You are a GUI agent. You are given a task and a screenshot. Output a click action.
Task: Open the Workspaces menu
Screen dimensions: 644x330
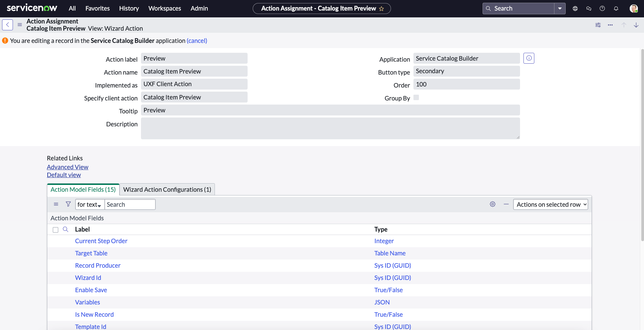[165, 9]
